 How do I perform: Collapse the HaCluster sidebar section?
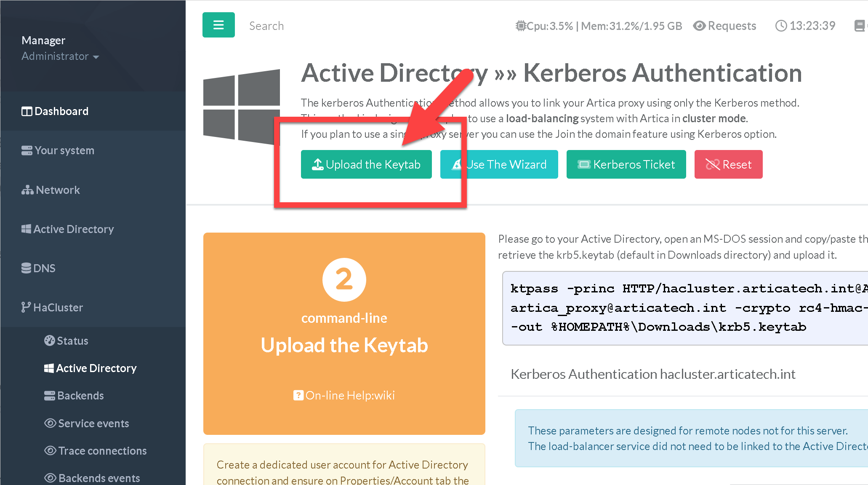point(52,308)
